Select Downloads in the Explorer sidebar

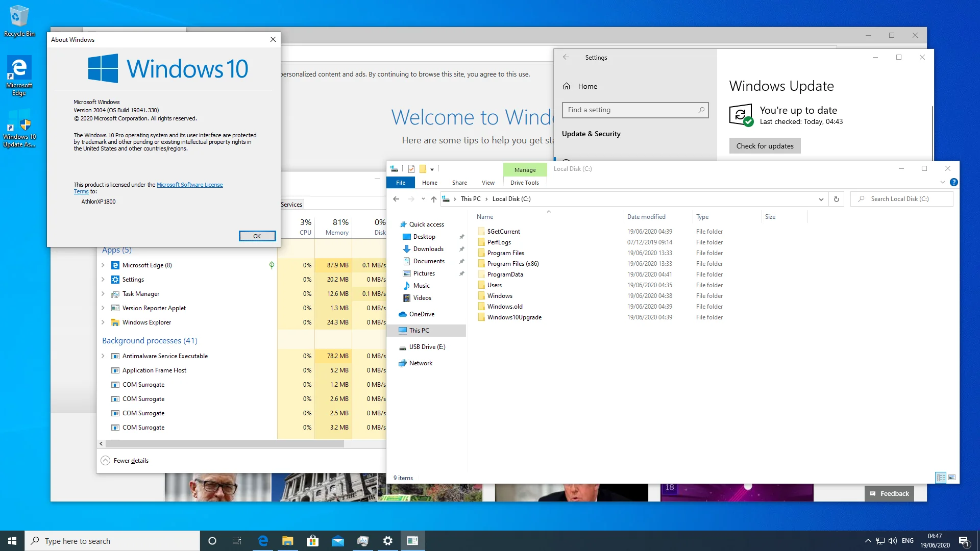coord(428,249)
